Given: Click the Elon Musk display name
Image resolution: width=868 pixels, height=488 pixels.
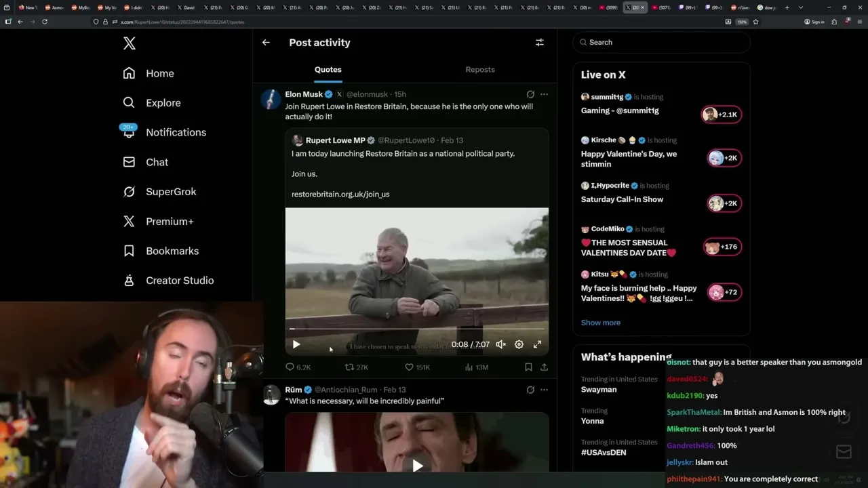Looking at the screenshot, I should 304,94.
